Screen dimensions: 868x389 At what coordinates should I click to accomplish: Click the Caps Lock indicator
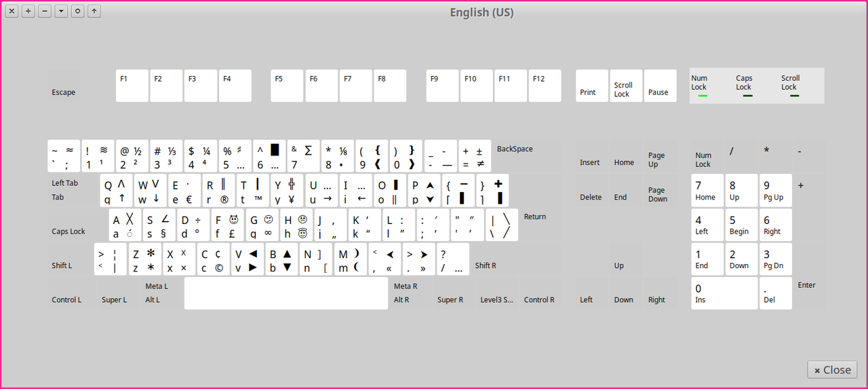point(746,86)
